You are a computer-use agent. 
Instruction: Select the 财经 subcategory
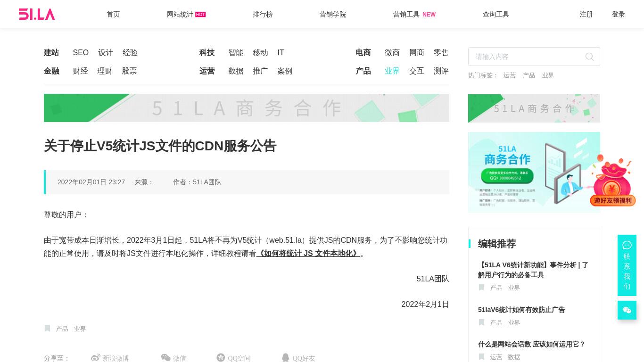pos(80,71)
